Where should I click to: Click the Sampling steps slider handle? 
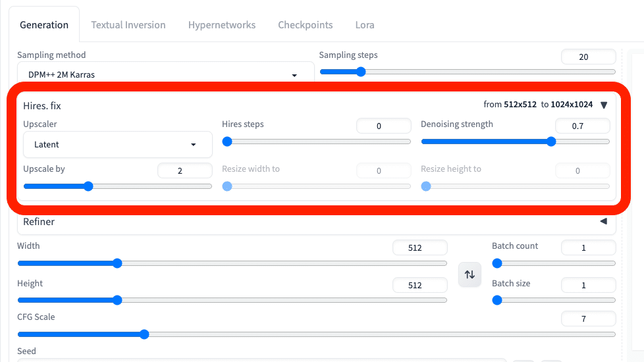[361, 72]
